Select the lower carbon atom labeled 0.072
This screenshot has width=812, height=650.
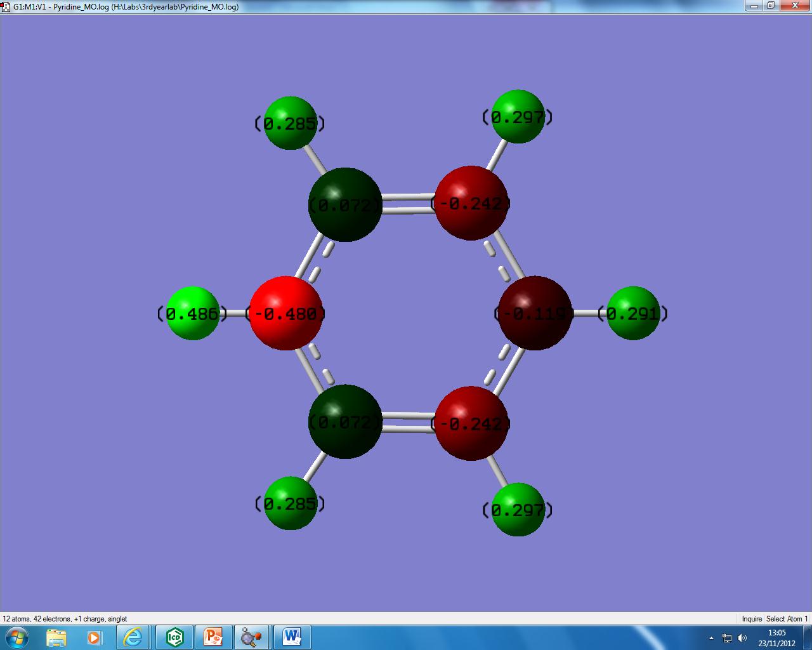pyautogui.click(x=345, y=421)
